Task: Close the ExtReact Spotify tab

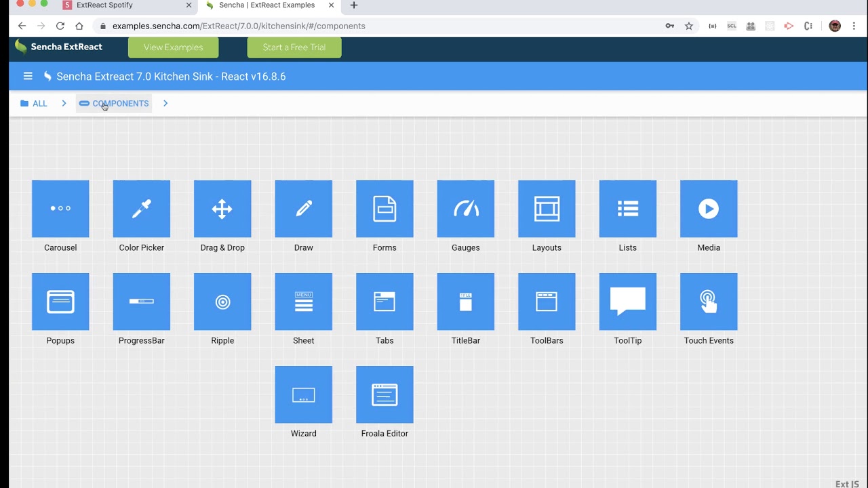Action: 189,5
